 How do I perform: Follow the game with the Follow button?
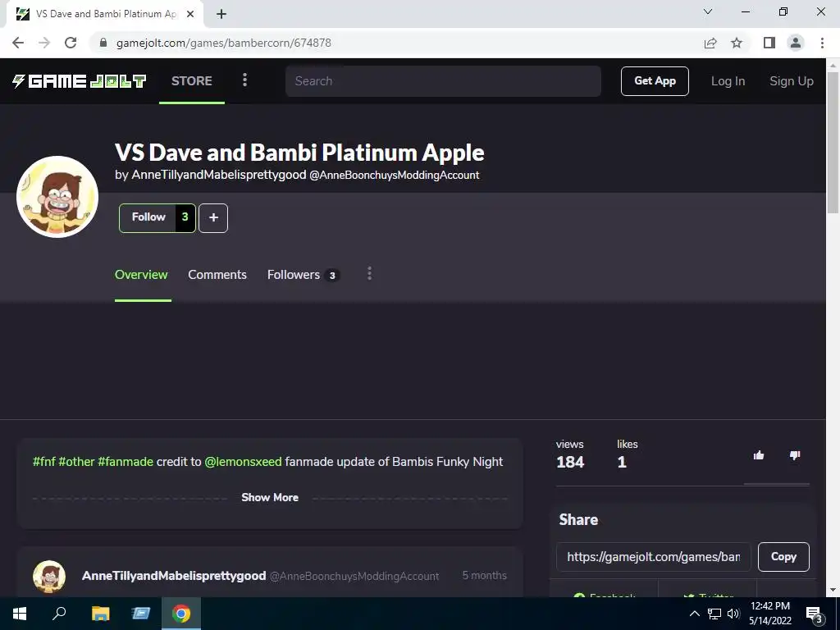pos(157,217)
